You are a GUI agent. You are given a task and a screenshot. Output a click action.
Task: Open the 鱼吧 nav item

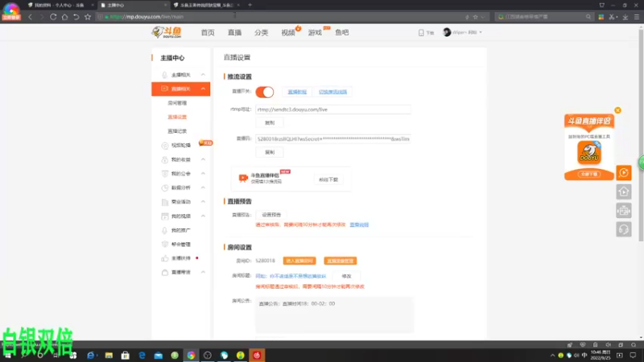coord(341,32)
